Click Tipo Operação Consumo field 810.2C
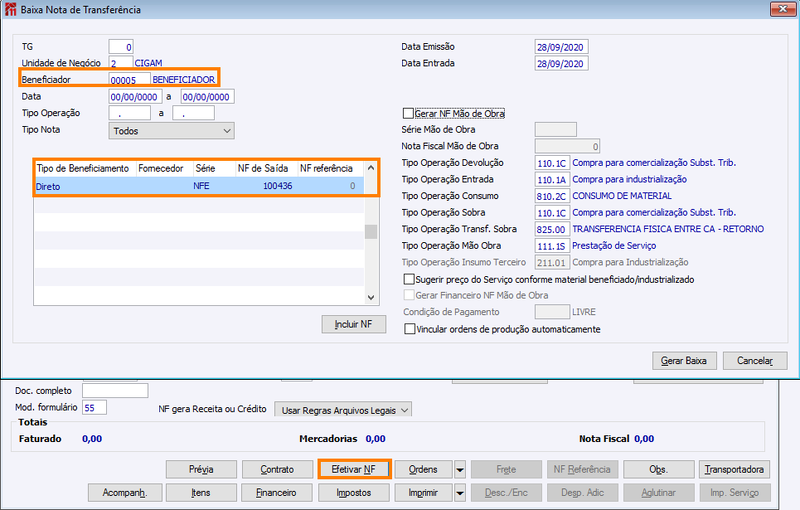The height and width of the screenshot is (510, 800). (552, 196)
